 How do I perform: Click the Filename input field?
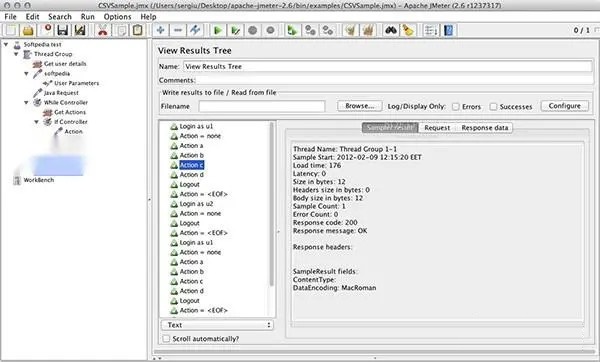(x=262, y=106)
